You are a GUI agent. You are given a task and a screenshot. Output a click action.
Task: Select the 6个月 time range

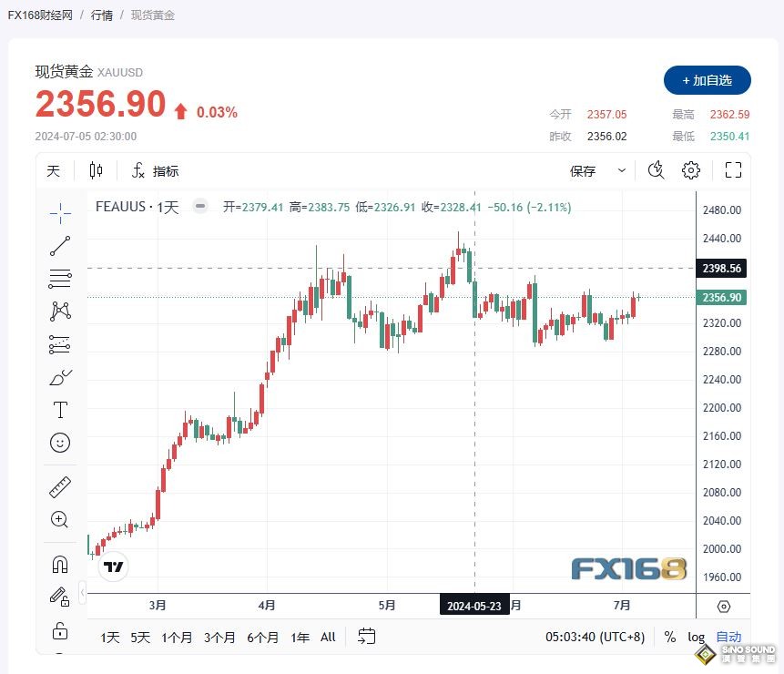[262, 637]
